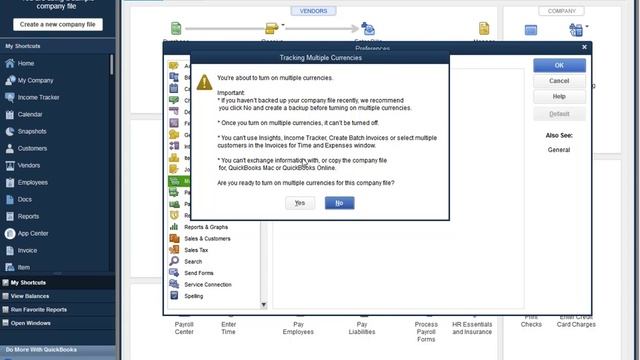
Task: Click Pay Employees label on home page
Action: pyautogui.click(x=298, y=328)
